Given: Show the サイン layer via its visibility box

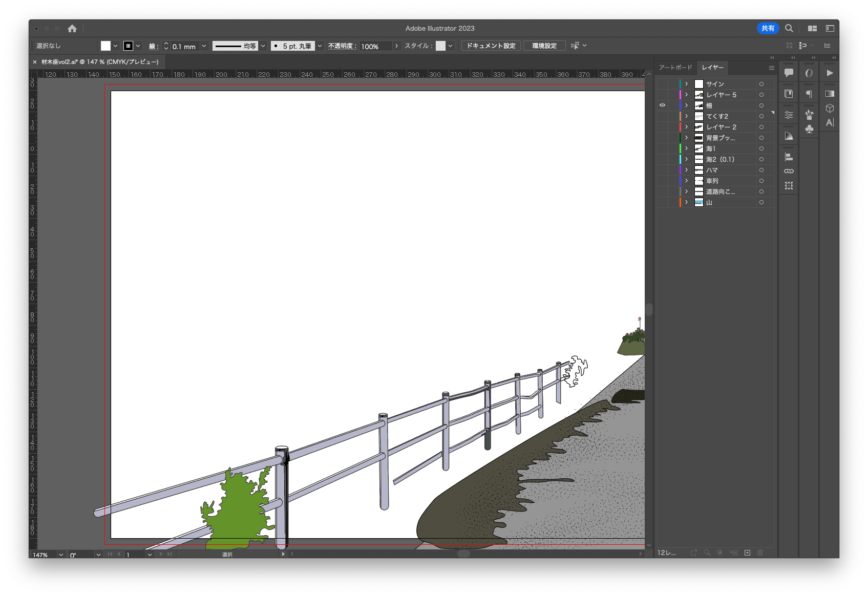Looking at the screenshot, I should pyautogui.click(x=662, y=84).
